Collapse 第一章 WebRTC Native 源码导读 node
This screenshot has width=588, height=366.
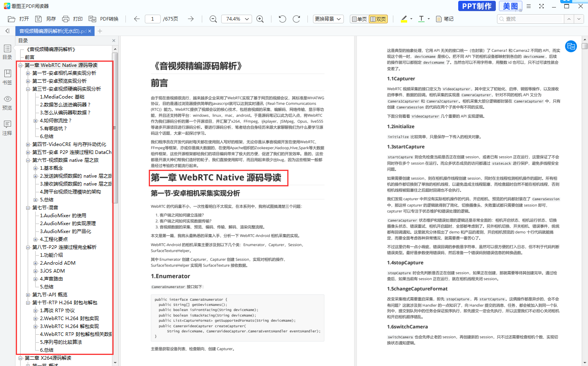coord(21,65)
